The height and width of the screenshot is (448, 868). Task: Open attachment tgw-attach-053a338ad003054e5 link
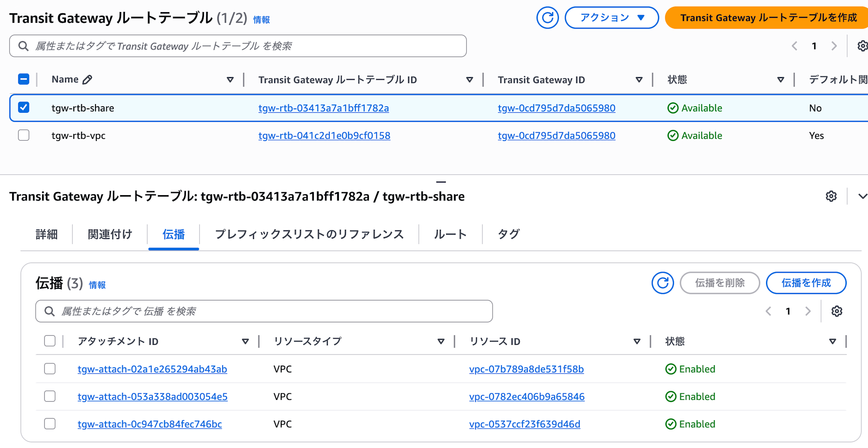(152, 396)
